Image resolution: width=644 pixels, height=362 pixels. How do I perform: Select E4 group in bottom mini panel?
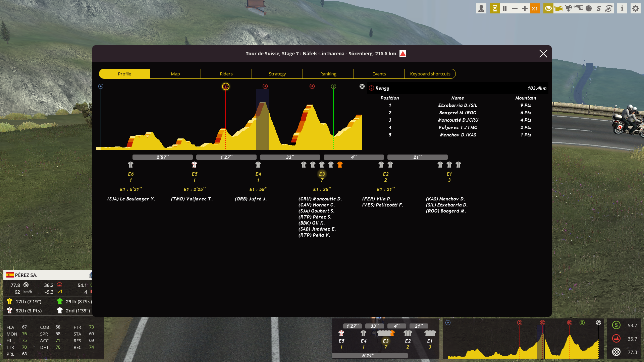(364, 341)
